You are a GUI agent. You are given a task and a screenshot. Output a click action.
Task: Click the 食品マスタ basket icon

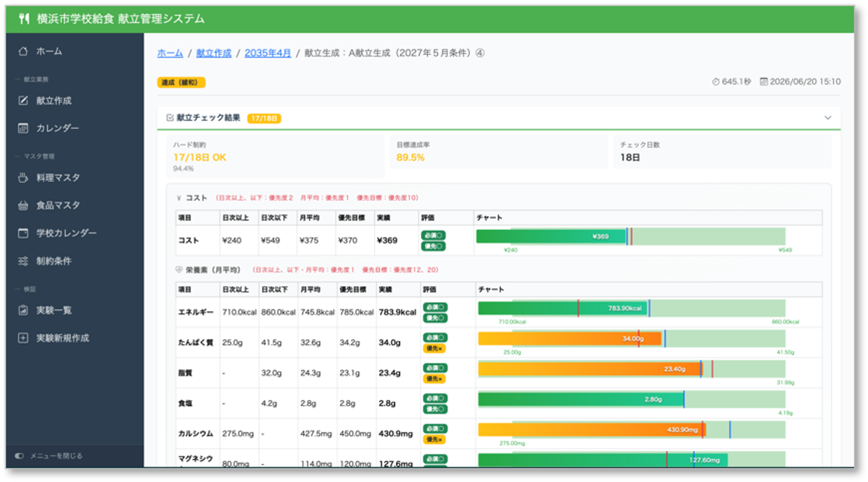[23, 205]
